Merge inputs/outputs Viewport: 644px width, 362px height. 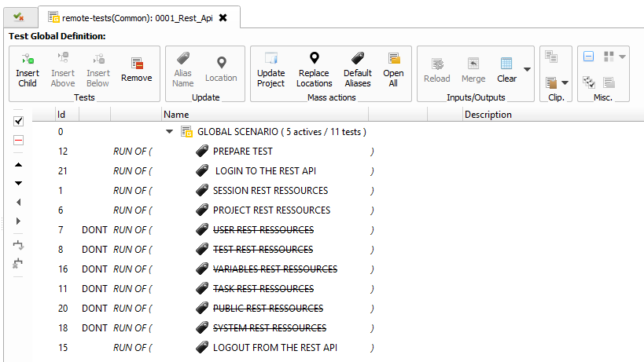(x=473, y=71)
